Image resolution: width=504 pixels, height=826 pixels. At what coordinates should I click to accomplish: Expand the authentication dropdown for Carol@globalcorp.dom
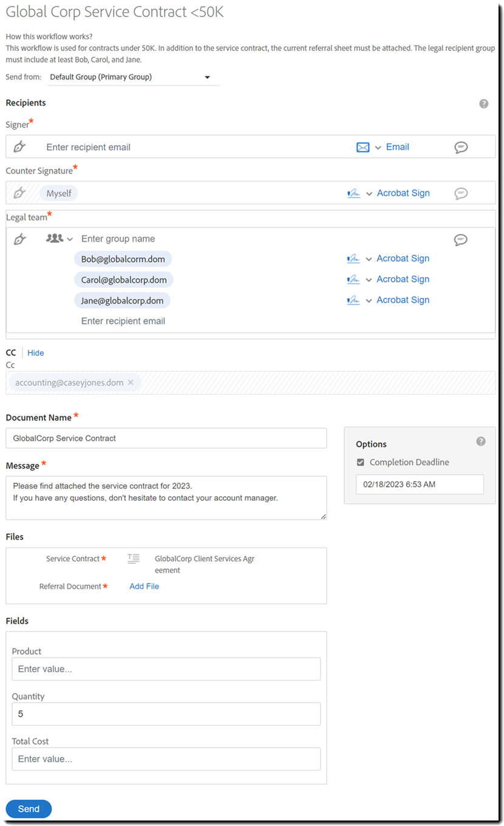coord(369,279)
